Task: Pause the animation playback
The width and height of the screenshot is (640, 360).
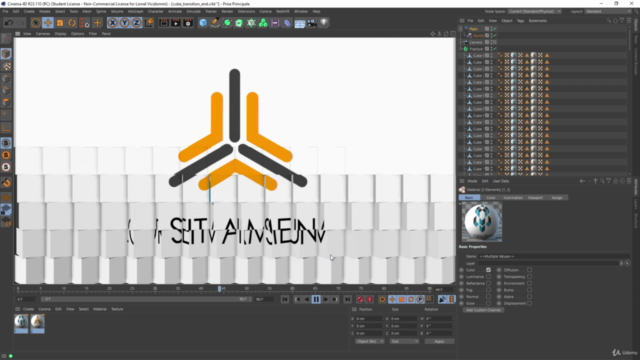Action: point(316,300)
